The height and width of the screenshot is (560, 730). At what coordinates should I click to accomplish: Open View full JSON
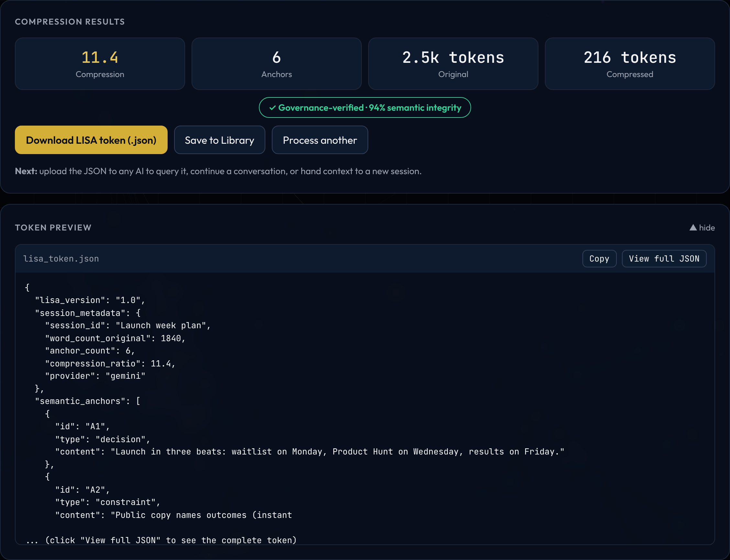664,259
